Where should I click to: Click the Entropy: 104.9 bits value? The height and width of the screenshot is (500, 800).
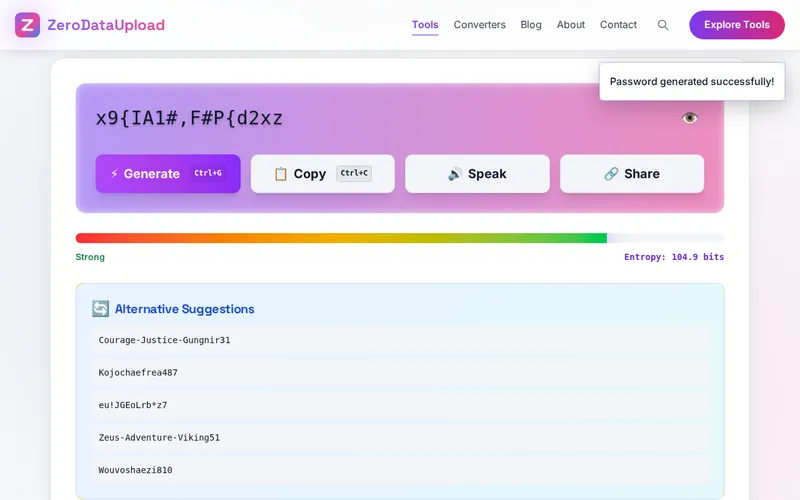(x=674, y=257)
